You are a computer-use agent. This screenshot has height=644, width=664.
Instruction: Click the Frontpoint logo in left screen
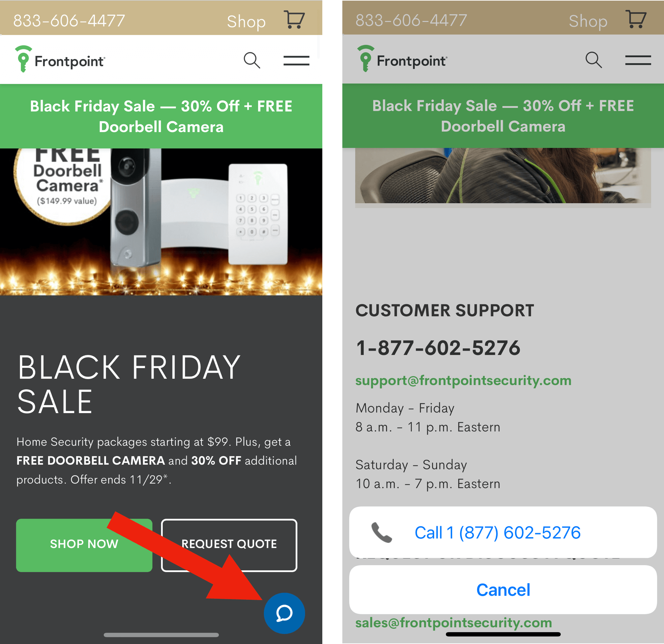60,59
